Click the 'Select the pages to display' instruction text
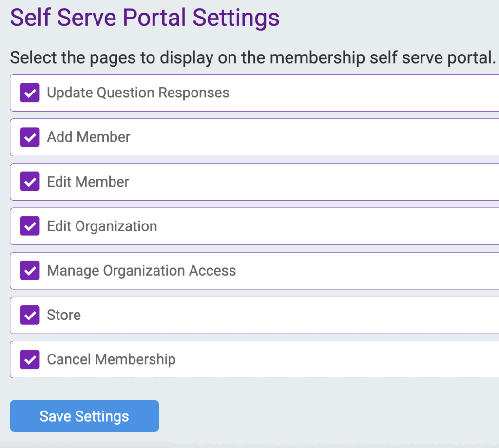 [x=252, y=58]
